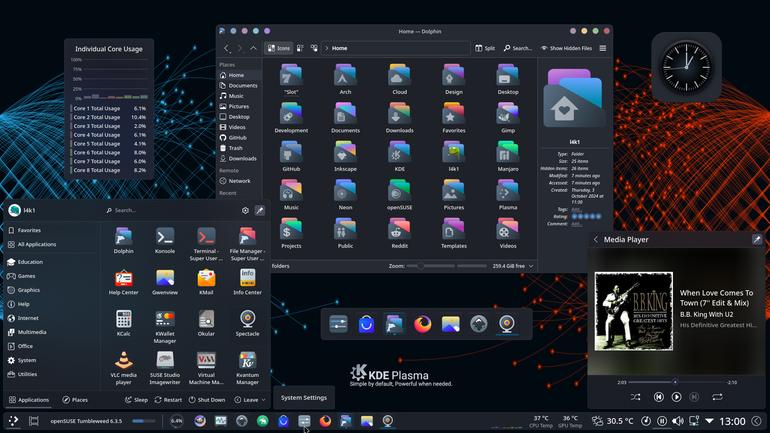Screen dimensions: 770x433
Task: Go up one folder in Dolphin
Action: 253,48
